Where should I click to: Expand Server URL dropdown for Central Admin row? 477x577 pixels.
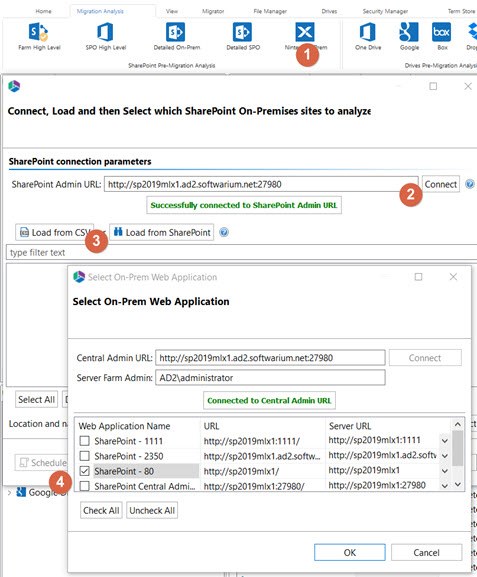pyautogui.click(x=445, y=486)
